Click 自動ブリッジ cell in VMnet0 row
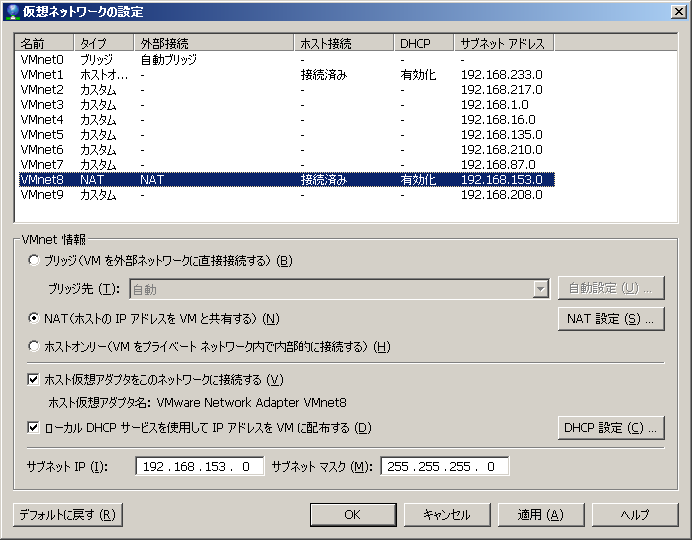 click(x=169, y=60)
